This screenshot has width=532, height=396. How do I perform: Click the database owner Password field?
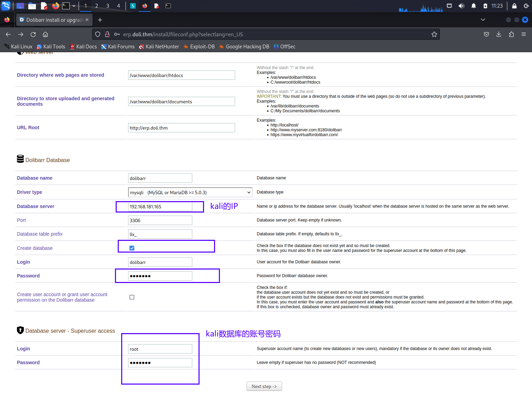click(160, 276)
